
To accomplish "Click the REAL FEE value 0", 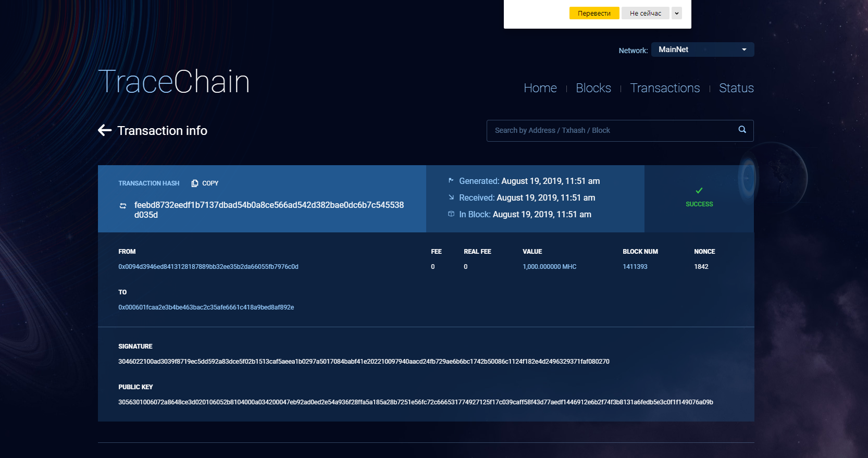I will click(x=466, y=267).
